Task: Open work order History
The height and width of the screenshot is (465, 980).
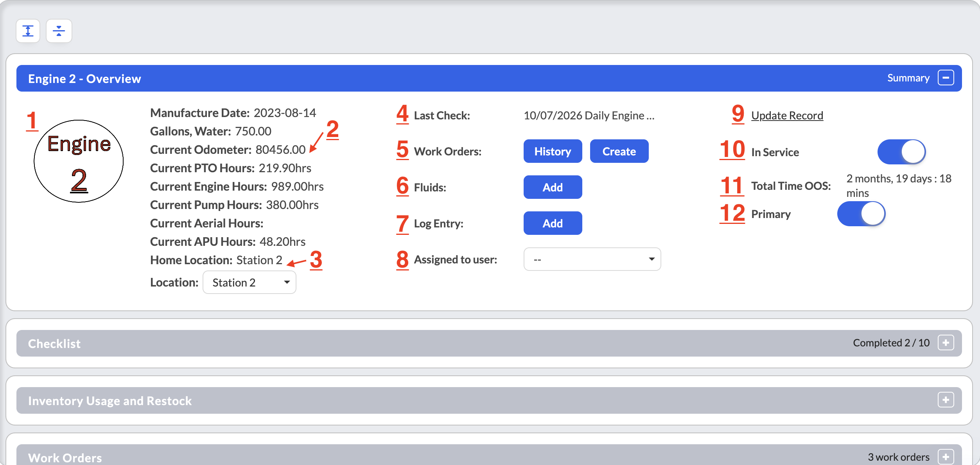Action: click(x=553, y=151)
